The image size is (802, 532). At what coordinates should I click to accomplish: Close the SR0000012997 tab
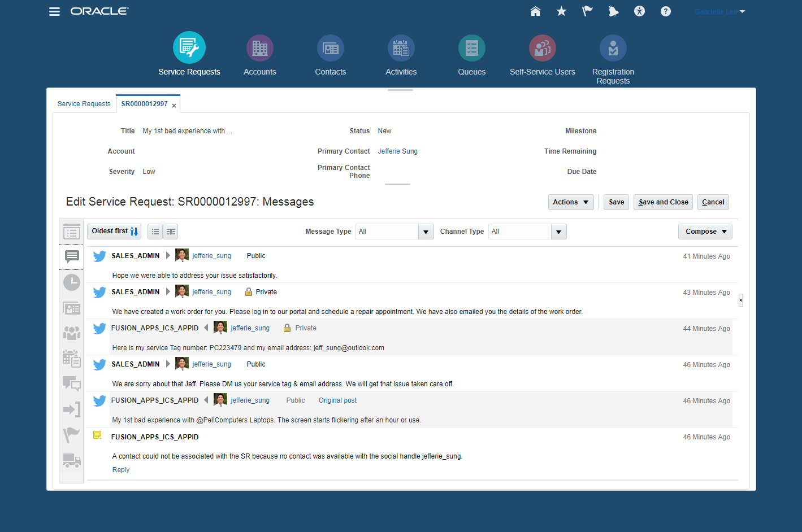174,106
